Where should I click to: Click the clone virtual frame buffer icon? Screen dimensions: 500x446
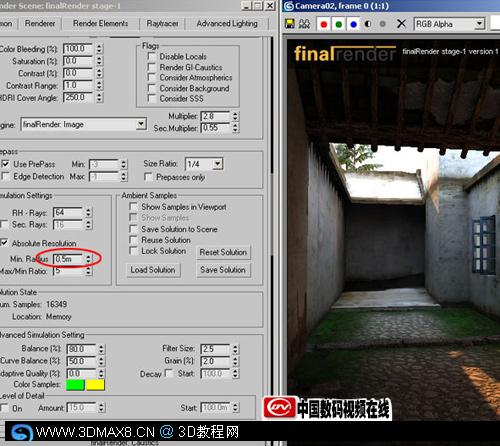[x=304, y=24]
